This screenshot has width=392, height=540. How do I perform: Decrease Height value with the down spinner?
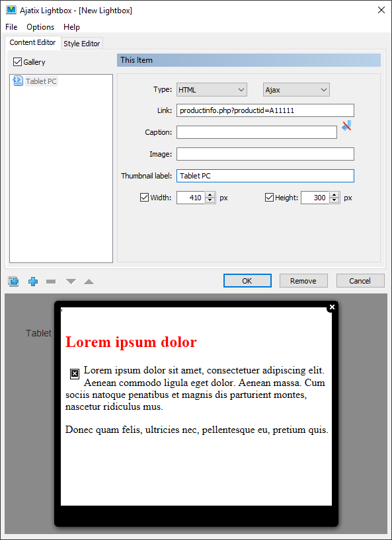[334, 200]
